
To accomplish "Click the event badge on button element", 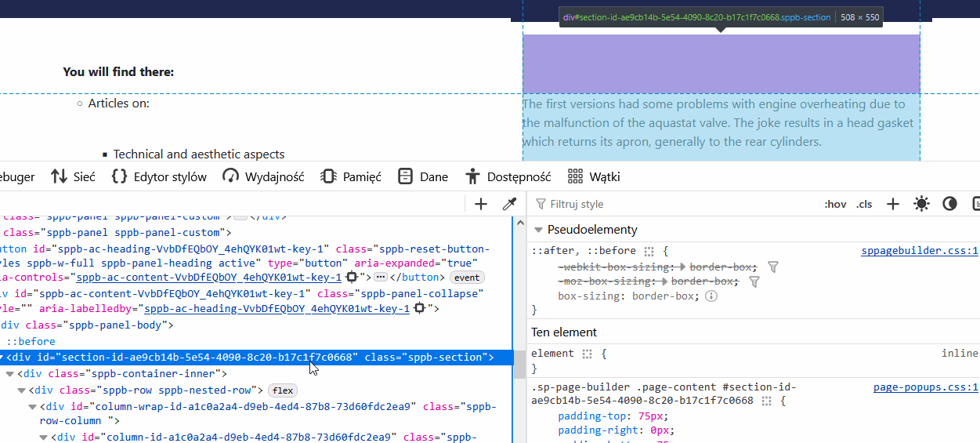I will (x=467, y=278).
